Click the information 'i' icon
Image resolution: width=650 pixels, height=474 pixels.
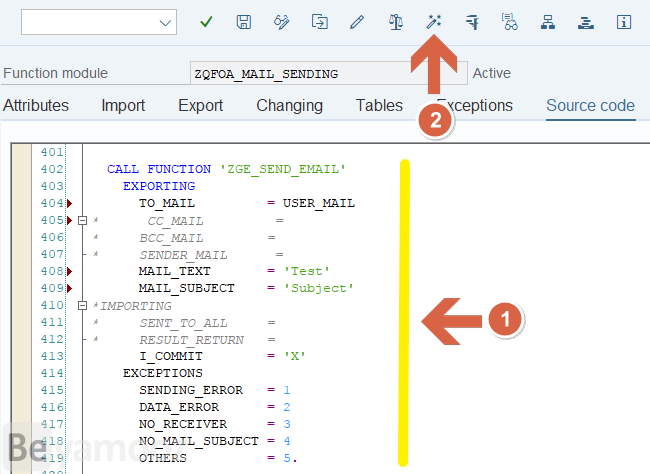coord(624,21)
